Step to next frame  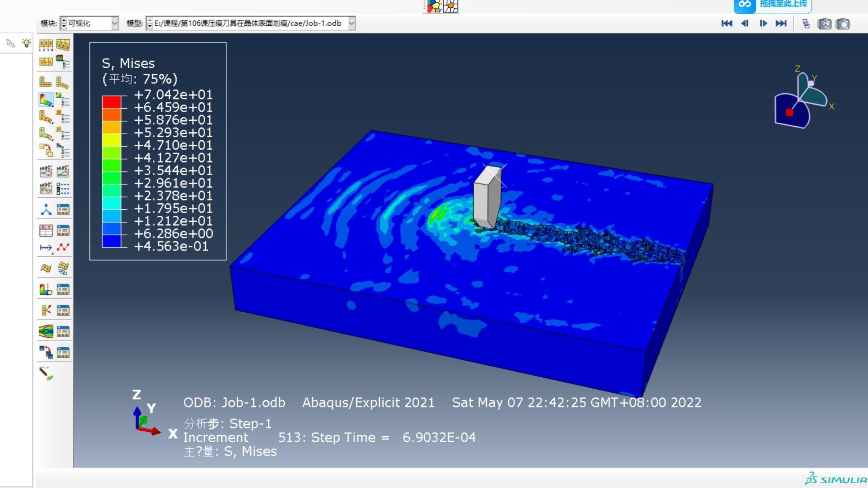763,24
